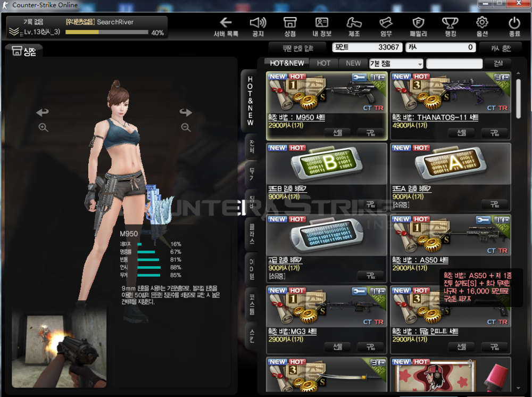This screenshot has width=532, height=397.
Task: Gift the MG3 set (선물)
Action: click(x=337, y=347)
